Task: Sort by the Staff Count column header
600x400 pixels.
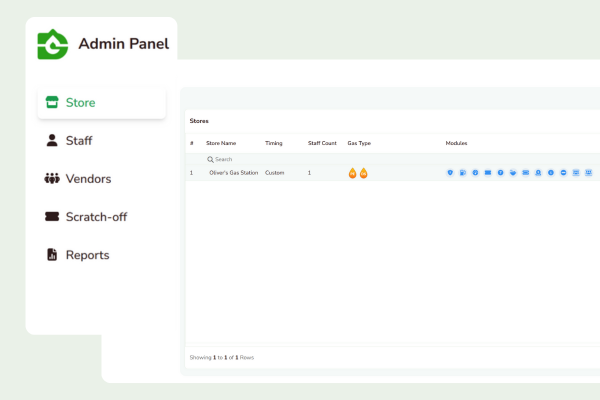Action: pos(322,143)
